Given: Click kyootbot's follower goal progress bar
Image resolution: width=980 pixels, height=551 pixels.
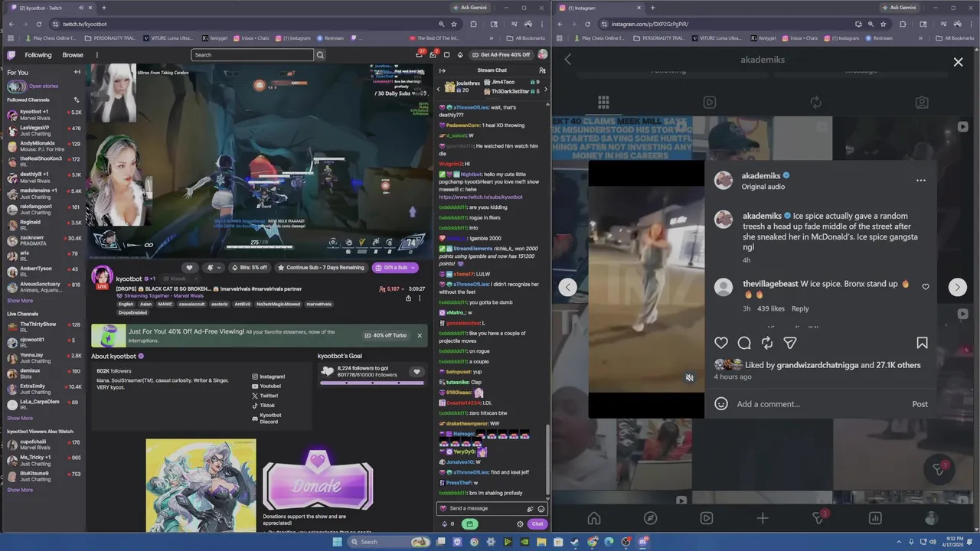Looking at the screenshot, I should point(372,382).
